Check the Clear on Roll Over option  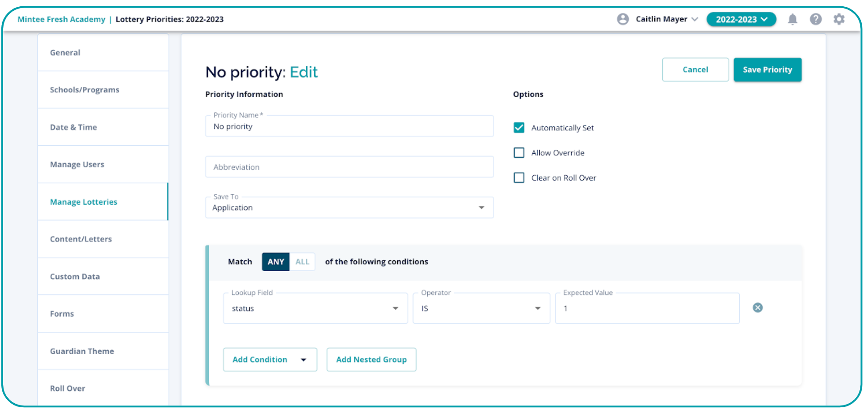coord(519,178)
